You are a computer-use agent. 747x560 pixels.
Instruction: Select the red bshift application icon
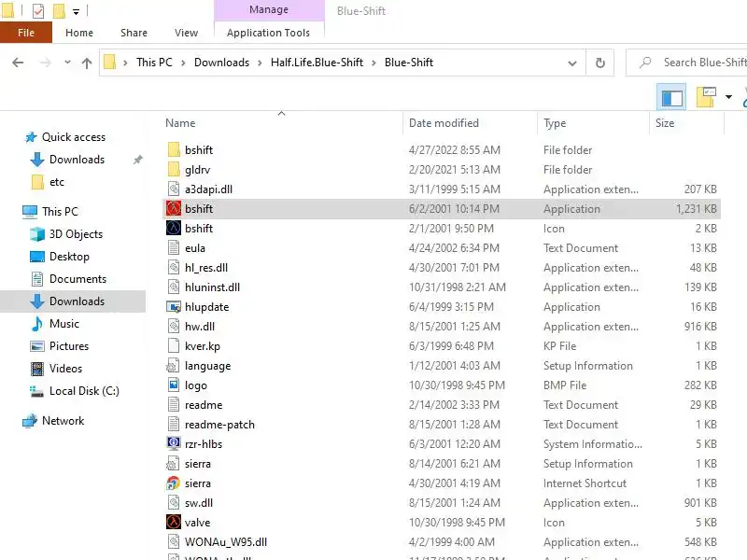click(x=174, y=208)
